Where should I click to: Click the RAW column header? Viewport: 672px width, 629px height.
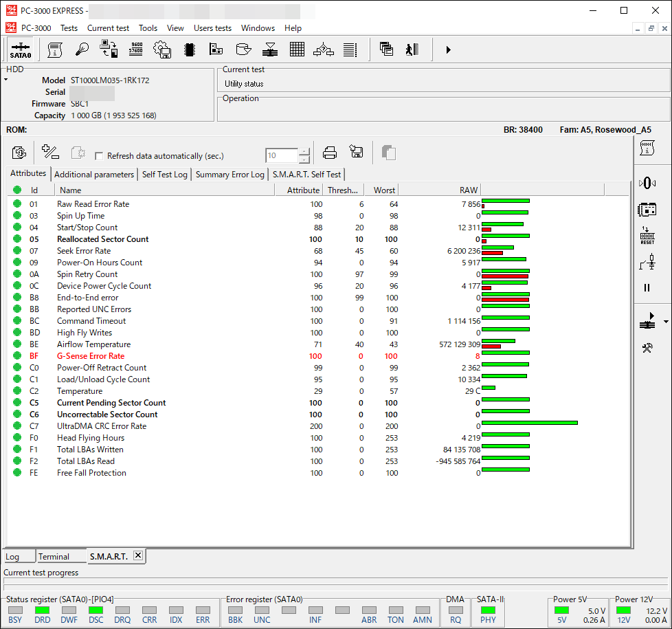pyautogui.click(x=440, y=190)
